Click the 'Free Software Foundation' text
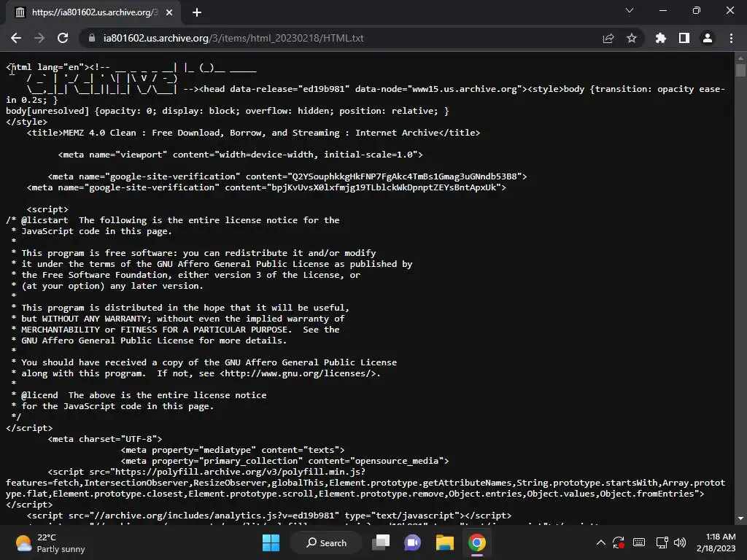 click(105, 275)
